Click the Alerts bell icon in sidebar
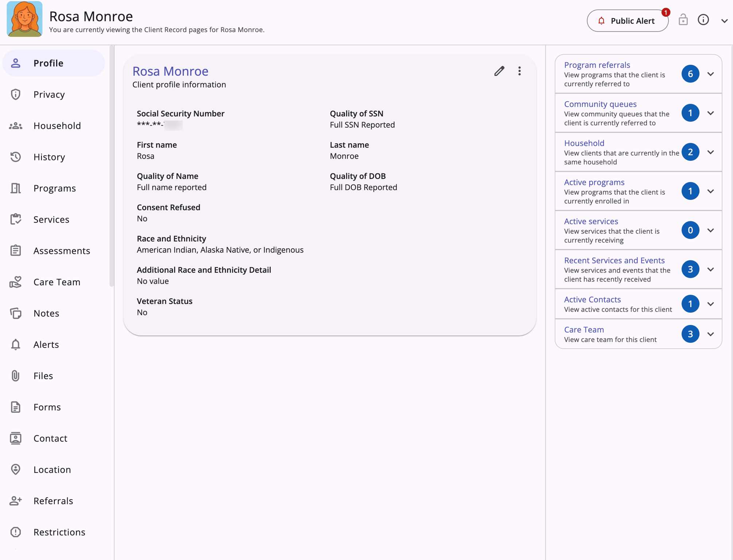 (16, 345)
